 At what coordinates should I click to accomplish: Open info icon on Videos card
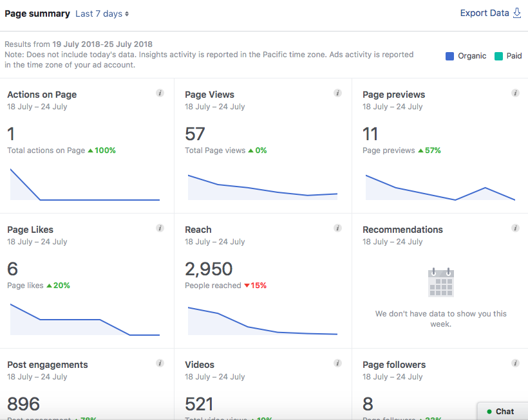pos(338,363)
